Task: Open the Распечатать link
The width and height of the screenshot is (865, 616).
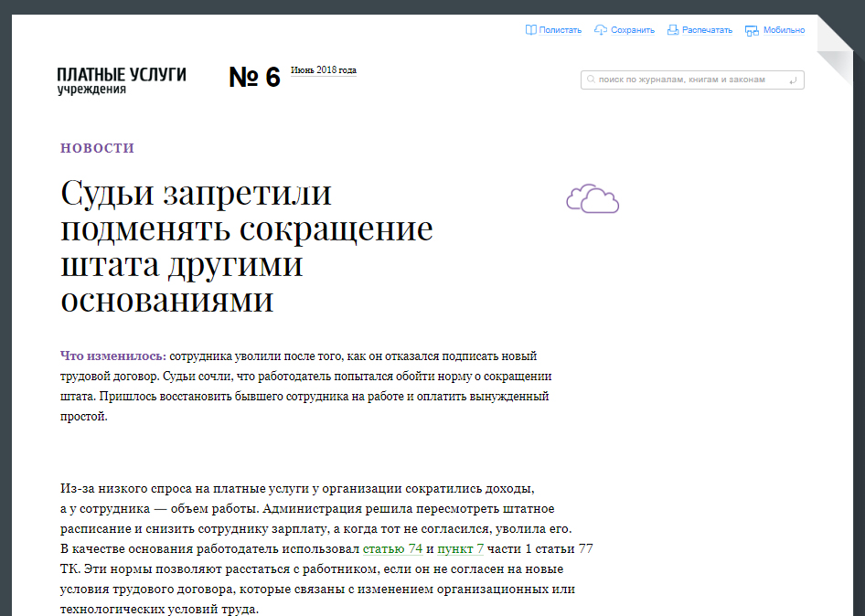Action: [707, 30]
